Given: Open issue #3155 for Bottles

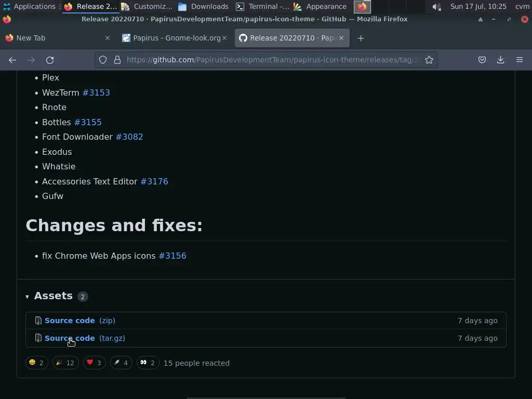Looking at the screenshot, I should point(88,122).
